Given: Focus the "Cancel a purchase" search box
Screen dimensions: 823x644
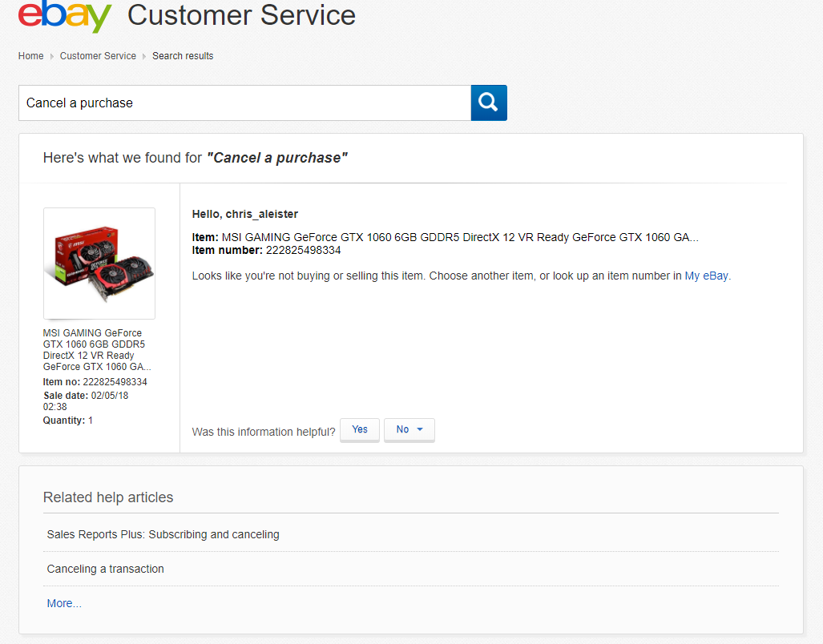Looking at the screenshot, I should pyautogui.click(x=244, y=103).
